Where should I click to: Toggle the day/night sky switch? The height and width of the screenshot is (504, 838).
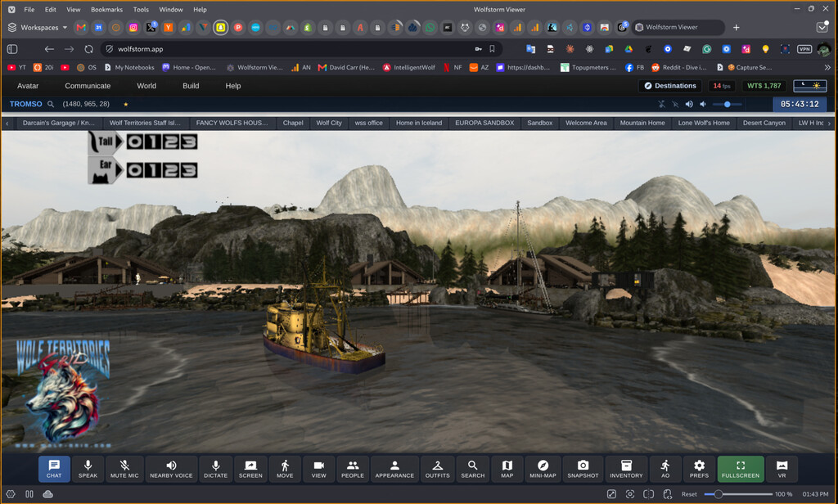pos(809,86)
